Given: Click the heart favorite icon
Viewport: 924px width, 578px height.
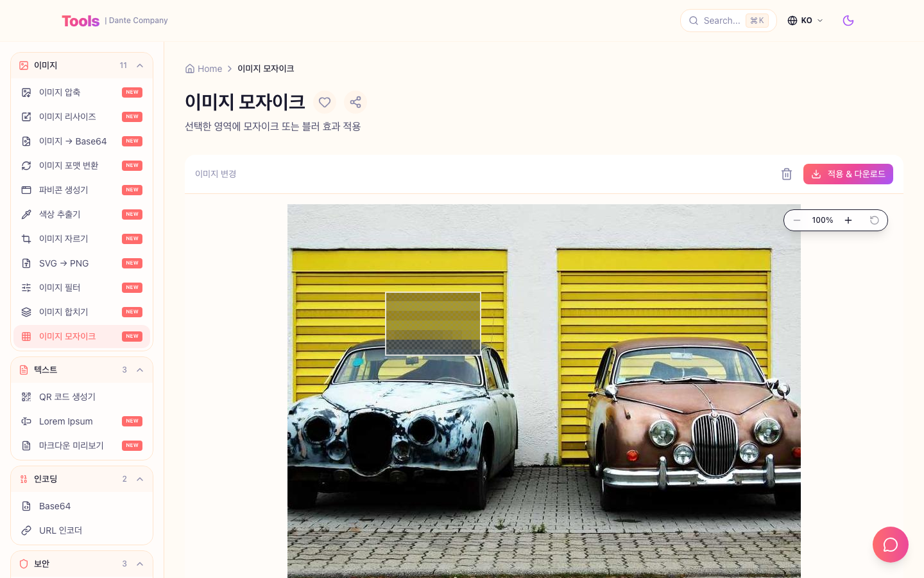Looking at the screenshot, I should coord(325,102).
